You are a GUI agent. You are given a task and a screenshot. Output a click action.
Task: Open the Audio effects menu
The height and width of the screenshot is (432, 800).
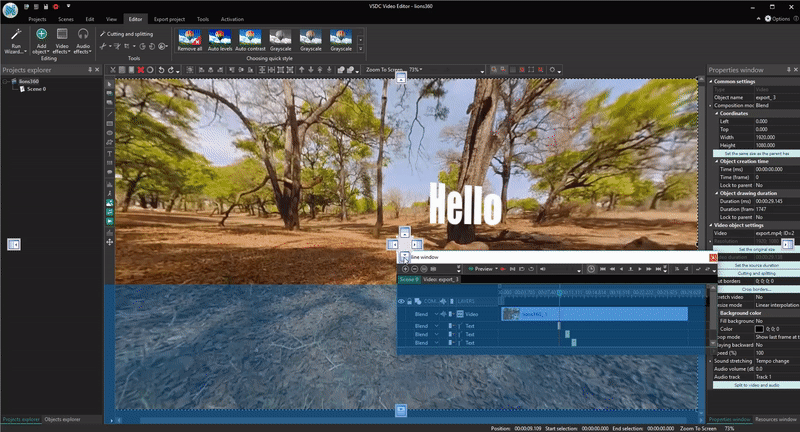[x=82, y=41]
